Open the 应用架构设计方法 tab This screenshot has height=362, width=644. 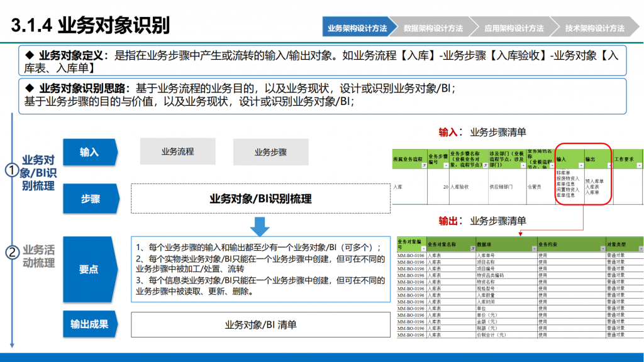(x=514, y=28)
